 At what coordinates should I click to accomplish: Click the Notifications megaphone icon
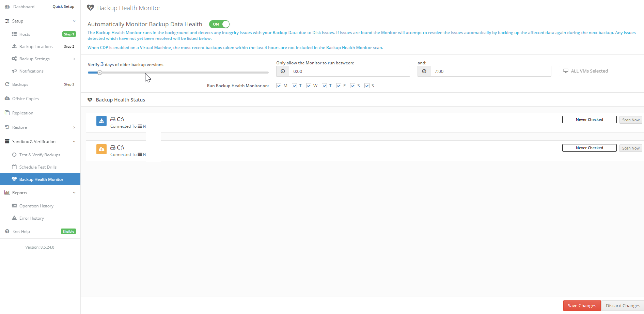[14, 71]
